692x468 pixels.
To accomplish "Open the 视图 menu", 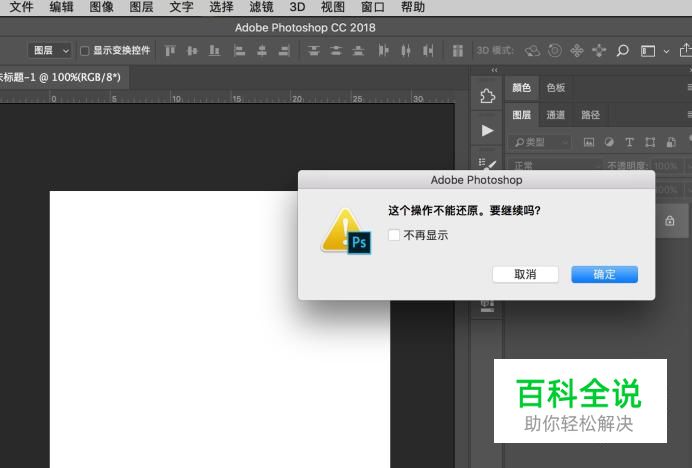I will click(x=332, y=7).
